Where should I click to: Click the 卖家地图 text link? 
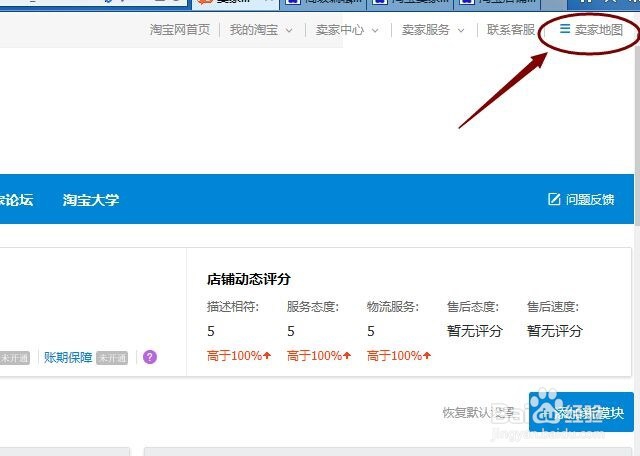point(599,30)
